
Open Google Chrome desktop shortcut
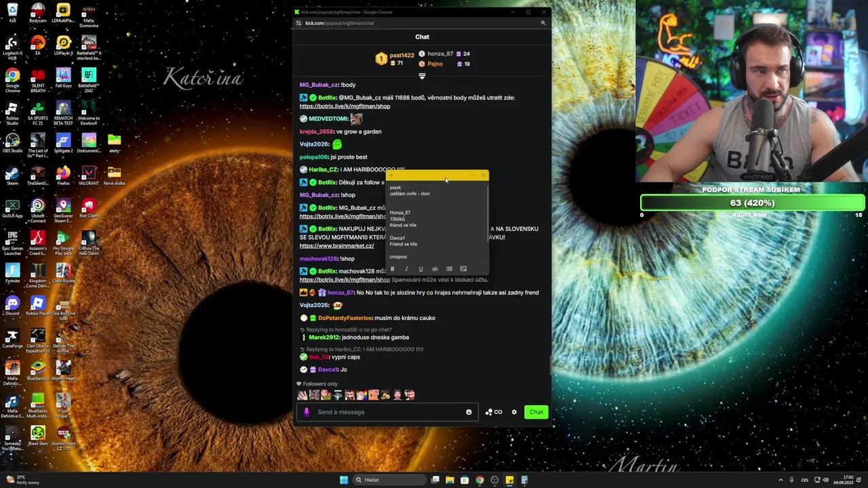coord(12,79)
